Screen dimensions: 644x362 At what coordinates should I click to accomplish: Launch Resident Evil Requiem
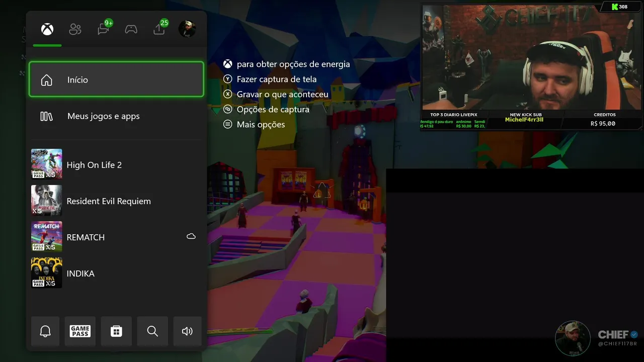point(116,201)
